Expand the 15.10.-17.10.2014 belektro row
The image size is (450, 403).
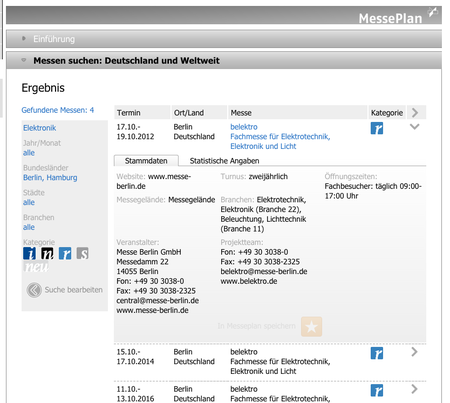point(414,352)
